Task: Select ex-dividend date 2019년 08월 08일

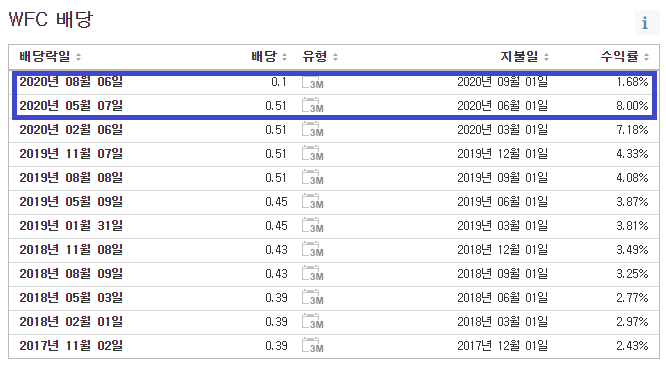Action: (x=71, y=178)
